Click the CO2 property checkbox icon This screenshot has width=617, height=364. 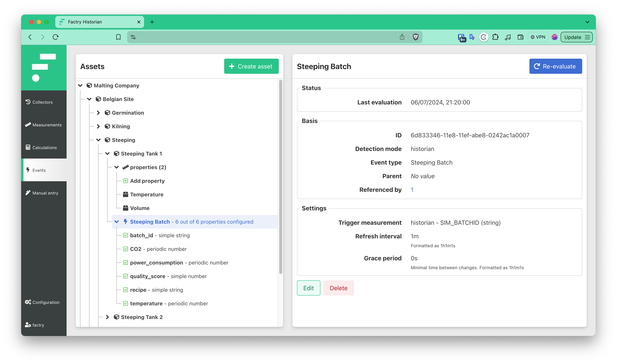coord(126,249)
